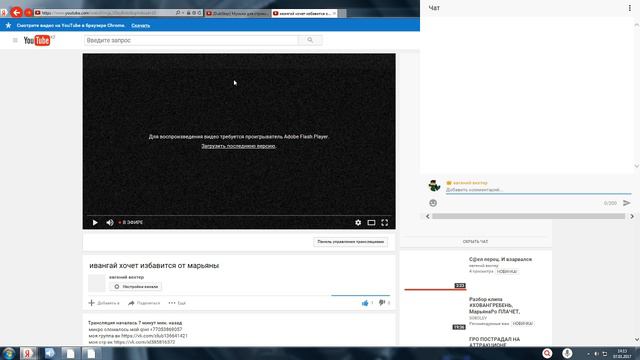Open suggested video 'Разбор клипа #ХОВАНГРЕБЕНЬ'
The width and height of the screenshot is (640, 360).
(x=494, y=305)
